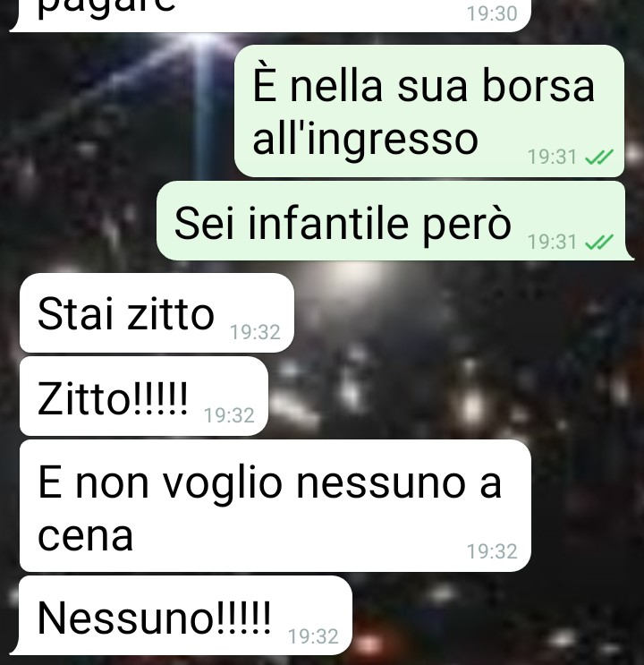Click the read receipt checkmarks on the borsa message
Image resolution: width=644 pixels, height=665 pixels.
pyautogui.click(x=599, y=158)
